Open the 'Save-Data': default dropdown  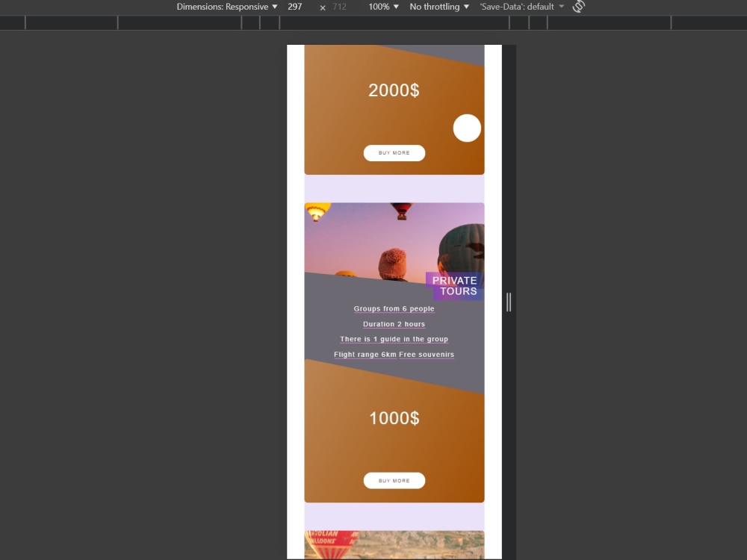pyautogui.click(x=521, y=7)
